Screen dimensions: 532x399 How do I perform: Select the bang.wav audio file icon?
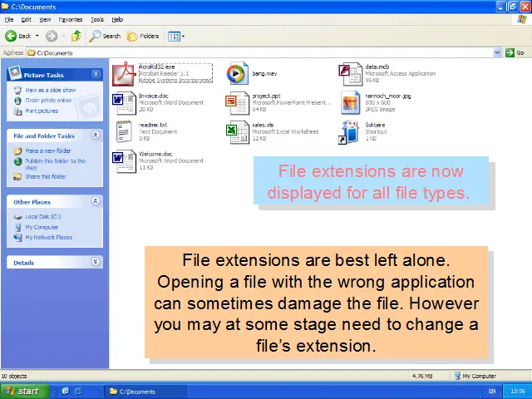tap(238, 73)
